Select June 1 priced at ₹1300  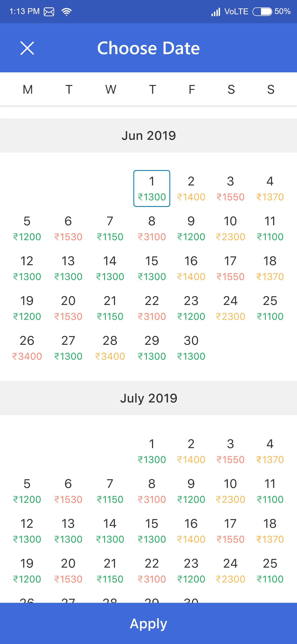point(152,188)
